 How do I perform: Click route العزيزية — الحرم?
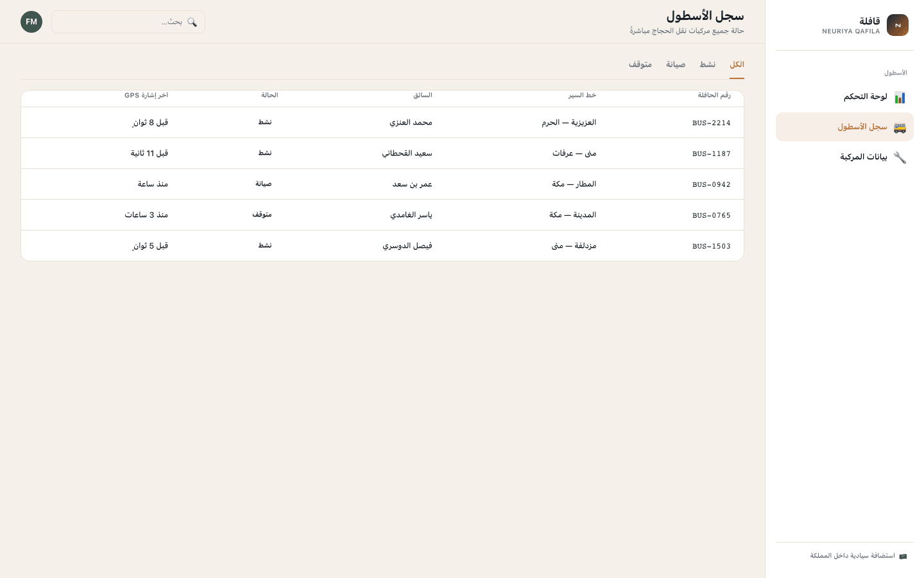(x=569, y=123)
